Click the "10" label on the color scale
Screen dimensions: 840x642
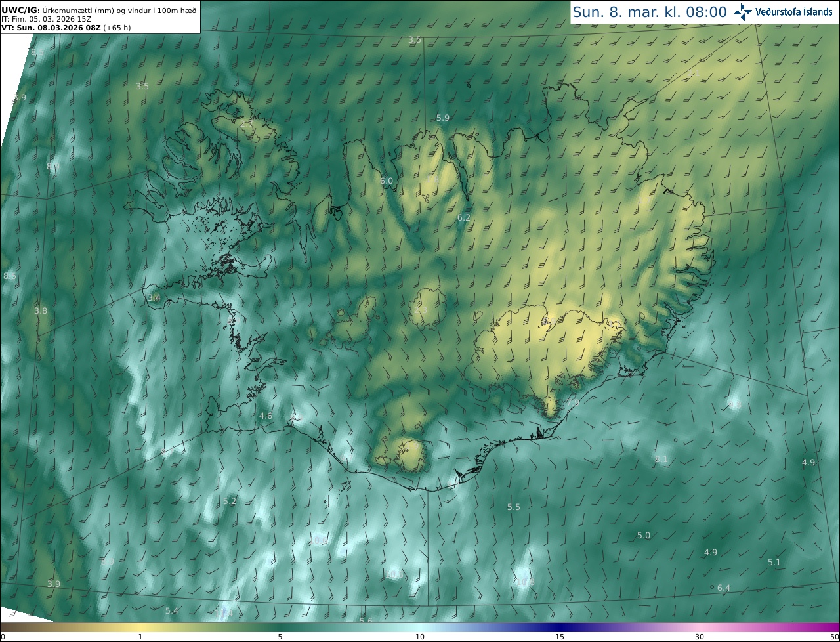pos(420,637)
